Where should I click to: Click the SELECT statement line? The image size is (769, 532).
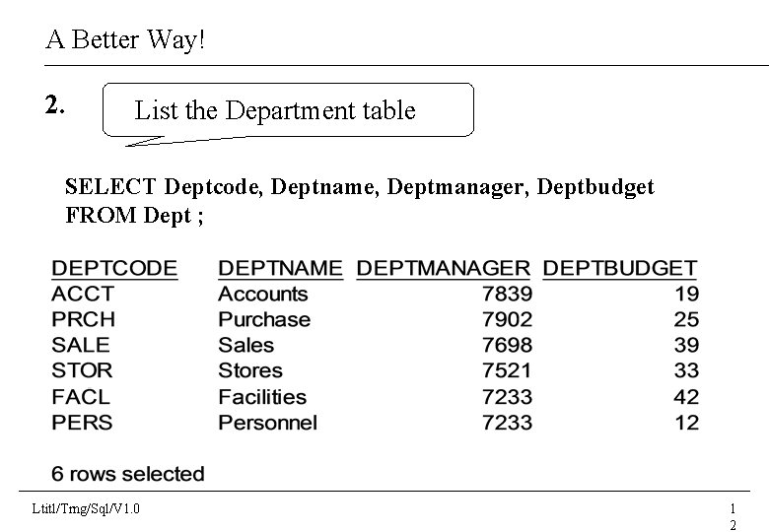[359, 186]
